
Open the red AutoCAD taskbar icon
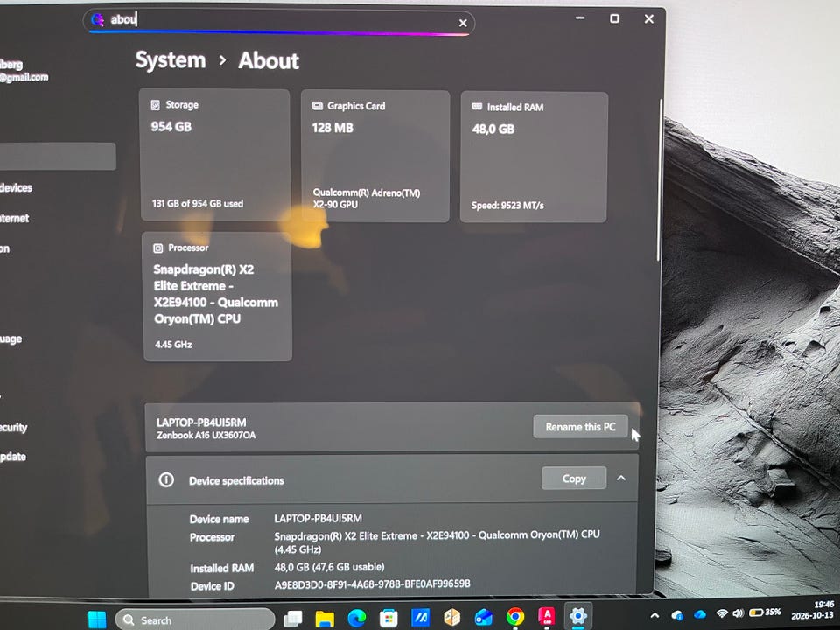546,616
